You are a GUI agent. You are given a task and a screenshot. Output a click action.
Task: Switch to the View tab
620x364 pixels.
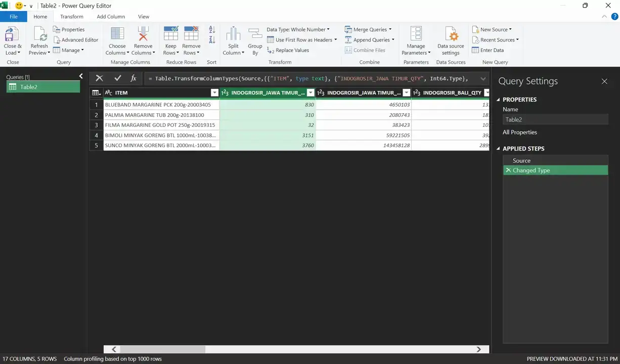(x=144, y=17)
